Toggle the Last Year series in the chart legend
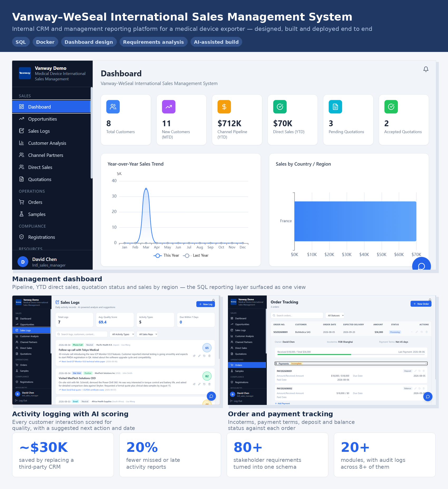Screen dimensions: 448x489 (196, 255)
